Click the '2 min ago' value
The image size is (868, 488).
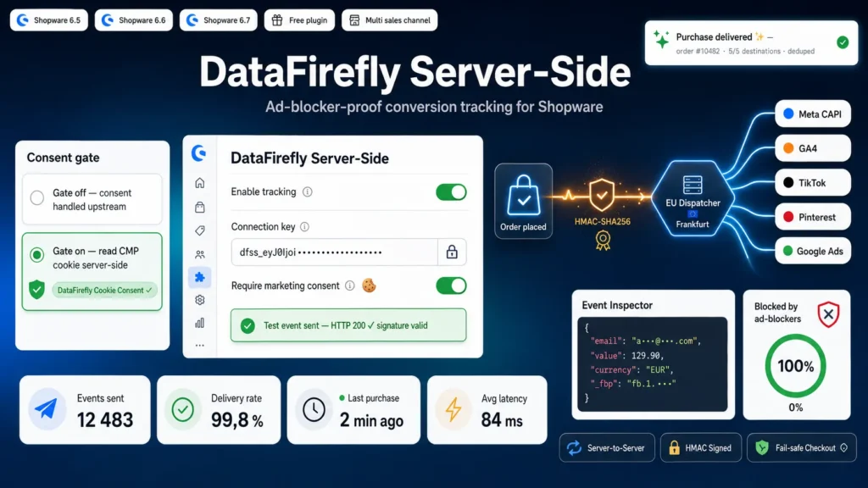tap(371, 420)
